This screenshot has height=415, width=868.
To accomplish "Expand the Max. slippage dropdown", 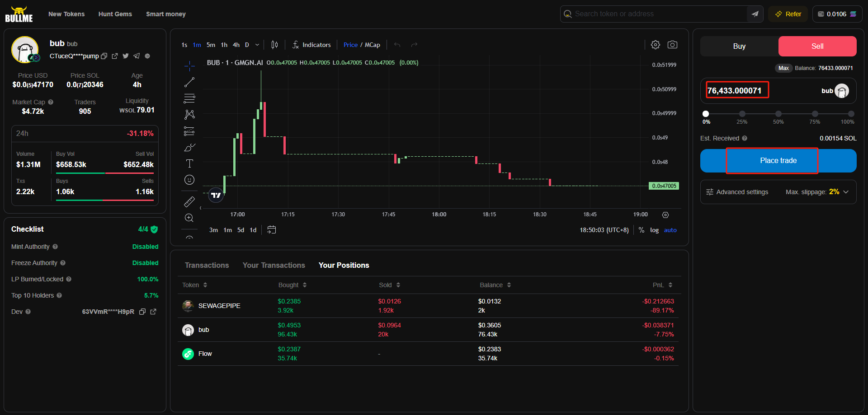I will coord(846,192).
